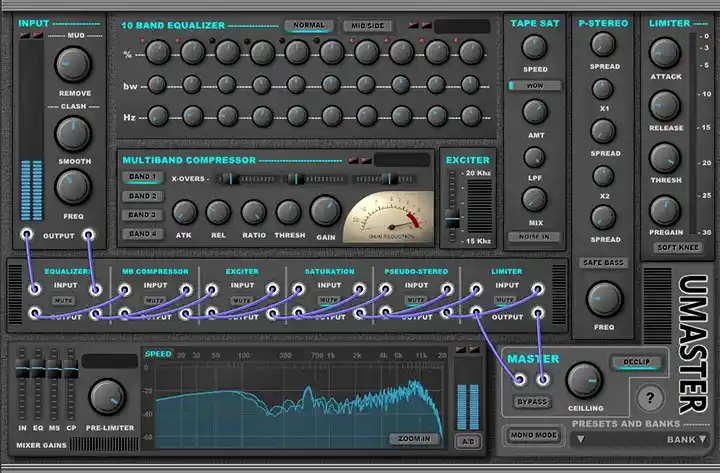Click the EQ mixer gain fader
720x473 pixels.
point(38,368)
